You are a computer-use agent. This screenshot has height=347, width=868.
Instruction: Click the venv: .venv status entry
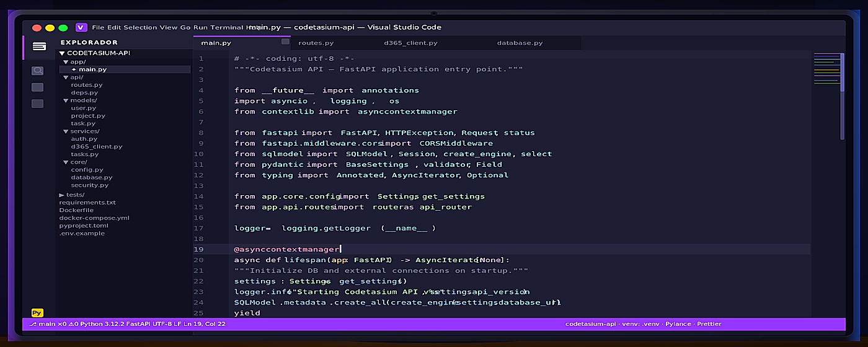tap(640, 324)
